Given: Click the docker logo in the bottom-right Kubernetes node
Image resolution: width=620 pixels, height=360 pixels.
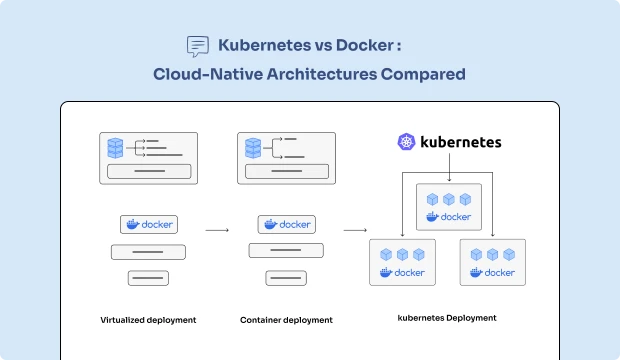Looking at the screenshot, I should [492, 272].
